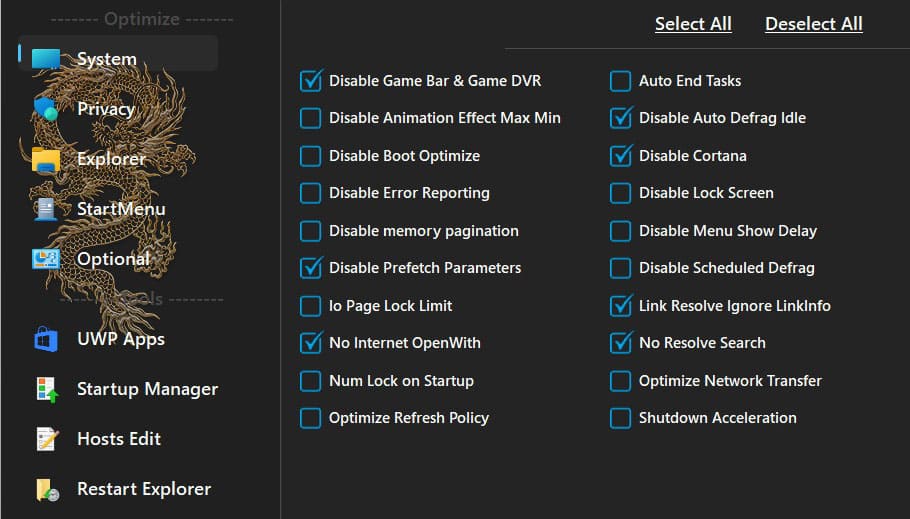Enable the Shutdown Acceleration checkbox
This screenshot has height=519, width=910.
(x=620, y=418)
